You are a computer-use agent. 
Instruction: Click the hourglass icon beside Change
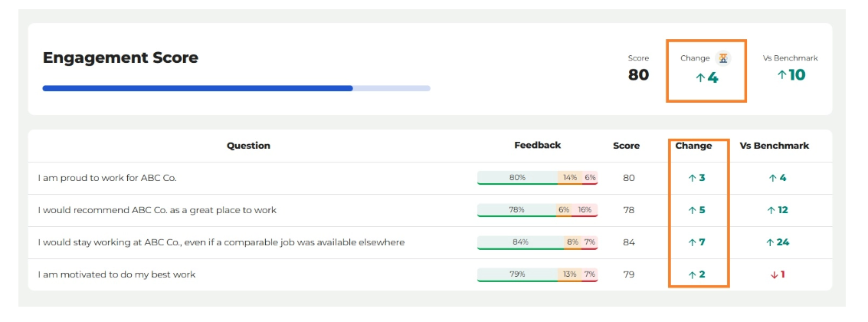point(722,58)
